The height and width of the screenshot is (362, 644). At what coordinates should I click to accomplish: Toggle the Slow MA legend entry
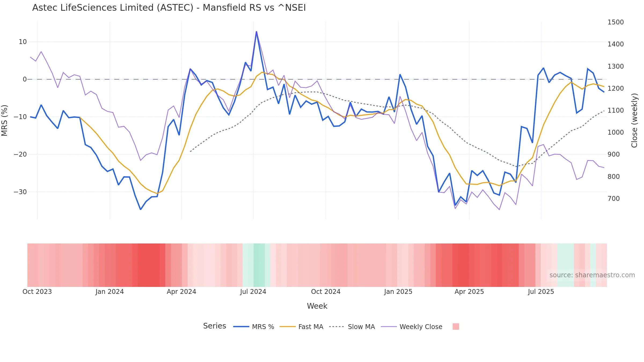pos(352,327)
